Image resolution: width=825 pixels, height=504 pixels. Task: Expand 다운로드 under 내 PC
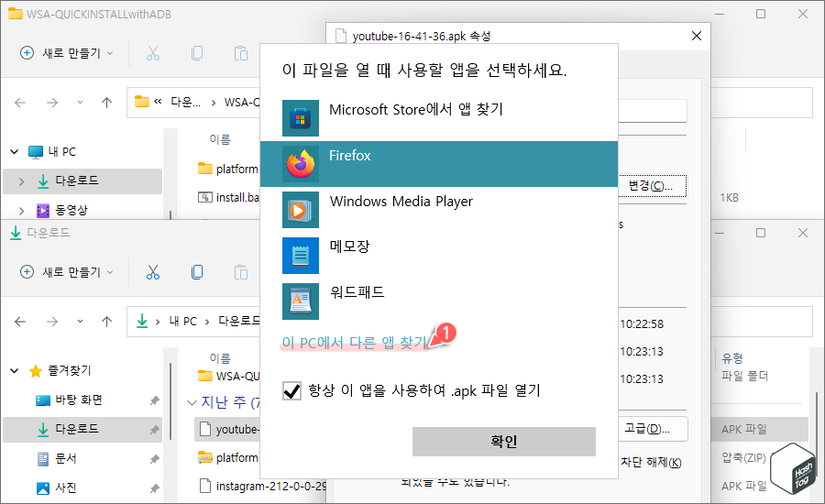pos(22,181)
